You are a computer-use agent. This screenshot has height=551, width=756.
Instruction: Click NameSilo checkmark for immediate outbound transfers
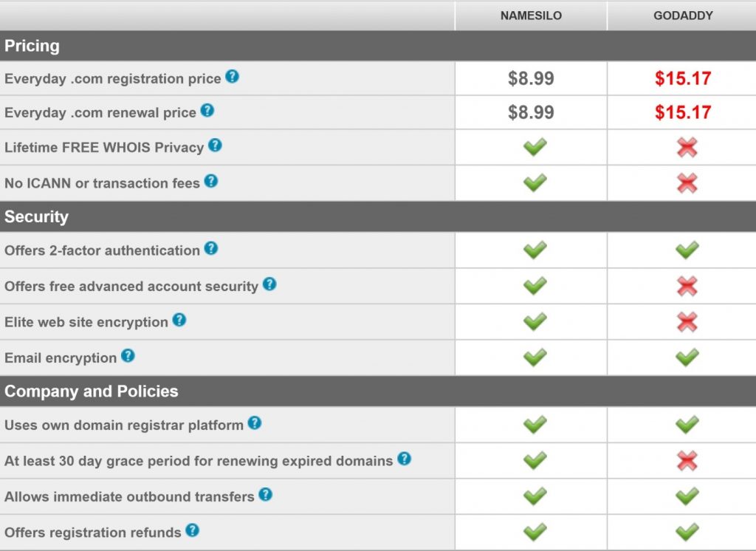(x=535, y=496)
